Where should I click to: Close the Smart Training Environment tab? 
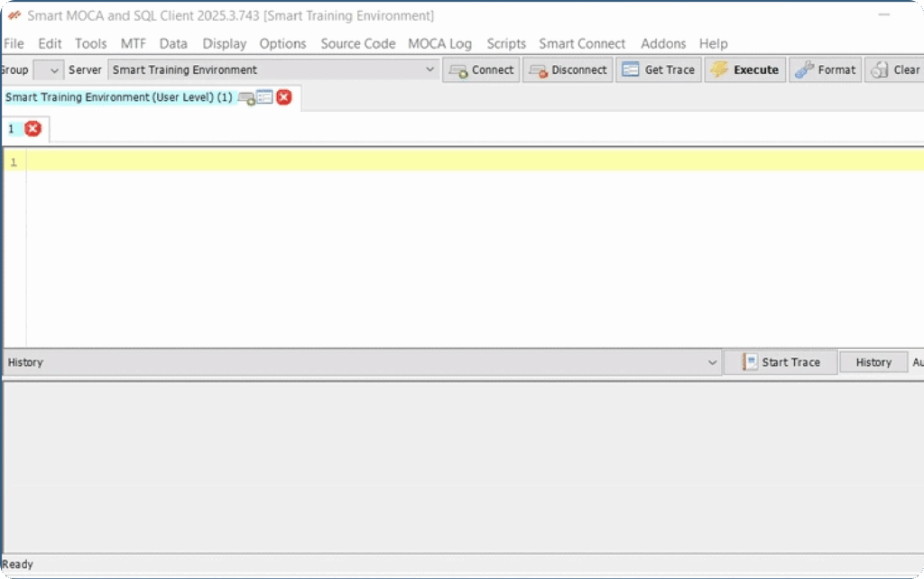[x=284, y=97]
